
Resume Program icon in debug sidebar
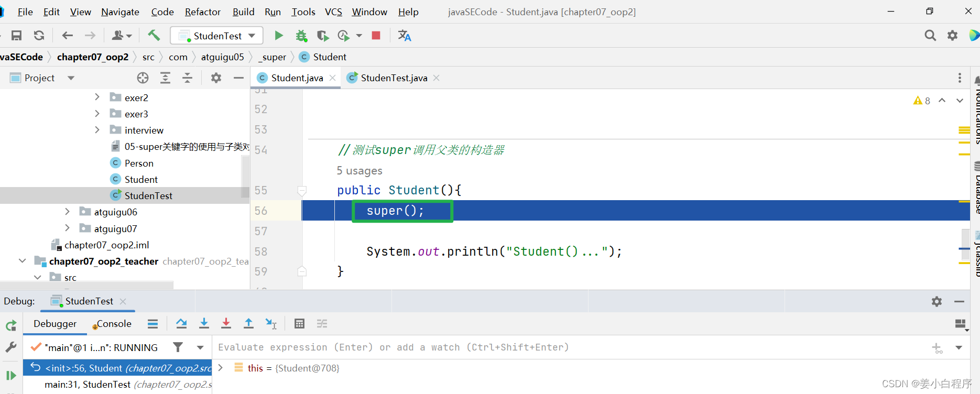pyautogui.click(x=11, y=375)
